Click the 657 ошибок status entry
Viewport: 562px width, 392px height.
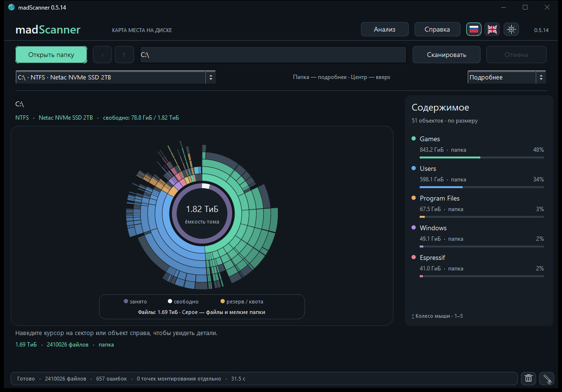(112, 379)
